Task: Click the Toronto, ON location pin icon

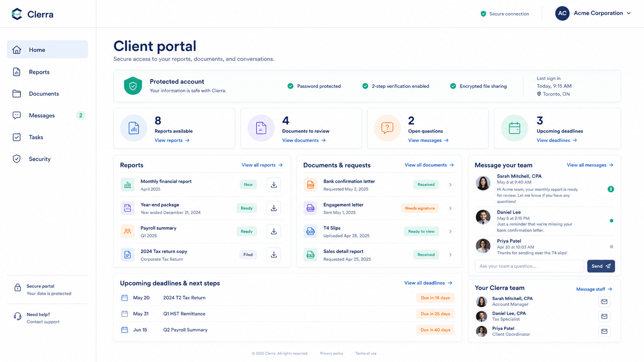Action: pos(539,94)
